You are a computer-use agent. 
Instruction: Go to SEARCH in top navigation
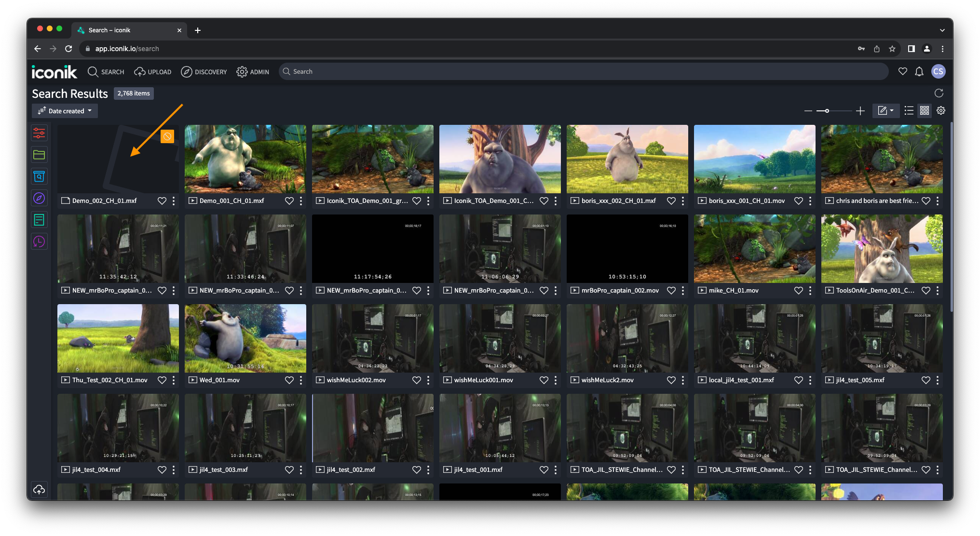(106, 72)
